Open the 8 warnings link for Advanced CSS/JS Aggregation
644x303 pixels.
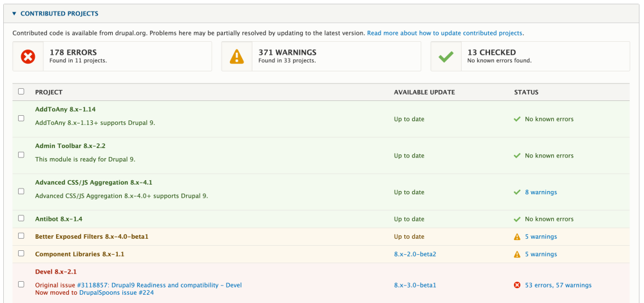coord(541,192)
